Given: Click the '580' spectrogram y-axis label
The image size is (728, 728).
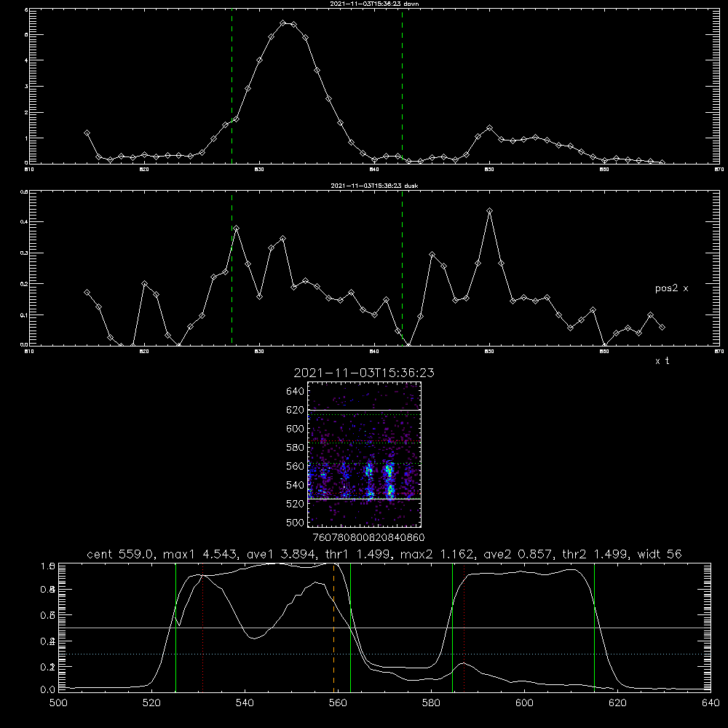Looking at the screenshot, I should (295, 448).
